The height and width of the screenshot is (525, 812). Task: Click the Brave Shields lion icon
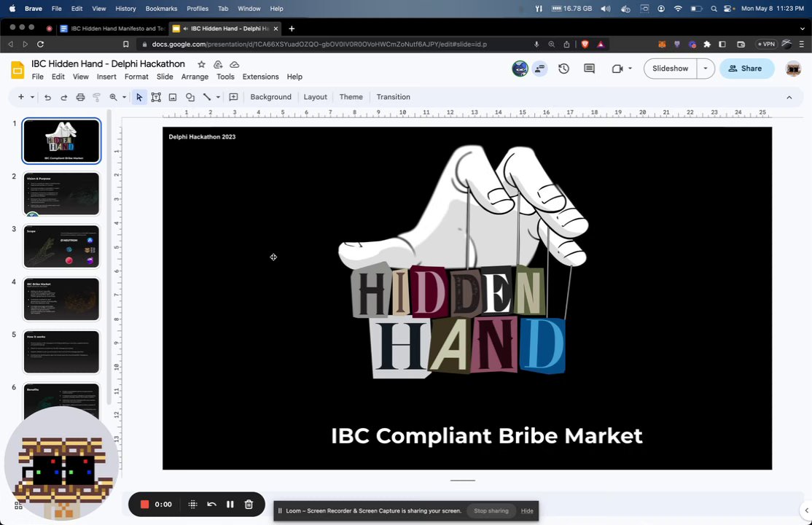coord(585,44)
